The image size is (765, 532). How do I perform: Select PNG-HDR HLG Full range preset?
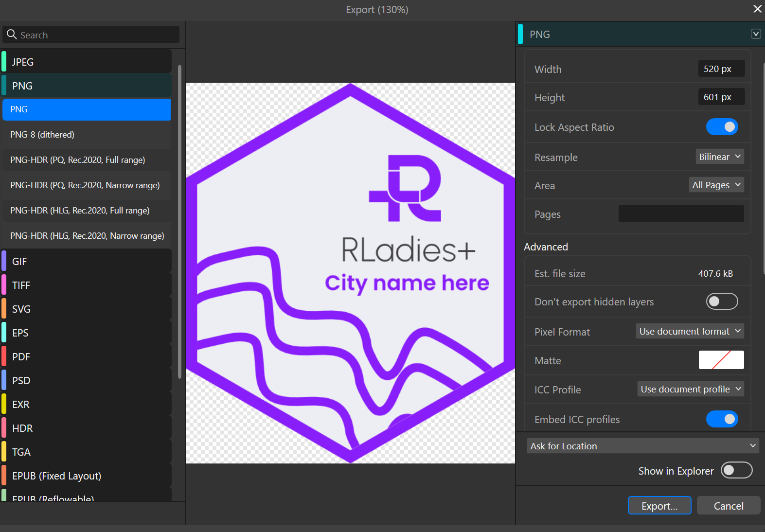87,211
